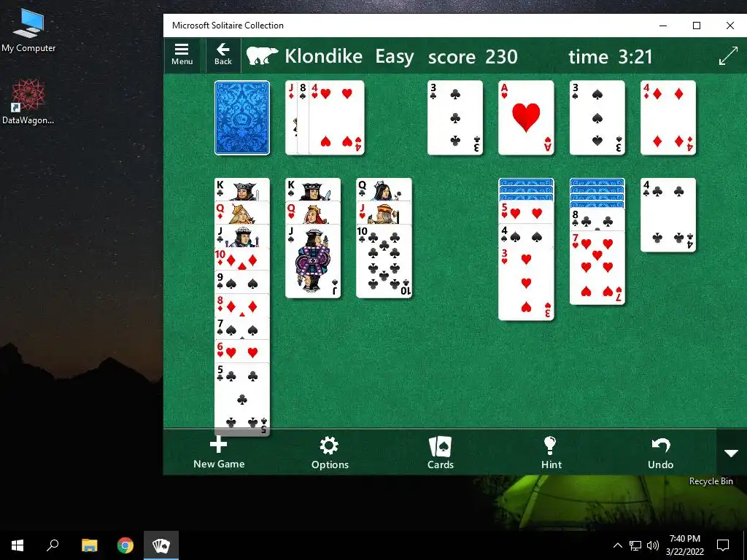Select the 5 of hearts tableau card
The height and width of the screenshot is (560, 747).
526,213
